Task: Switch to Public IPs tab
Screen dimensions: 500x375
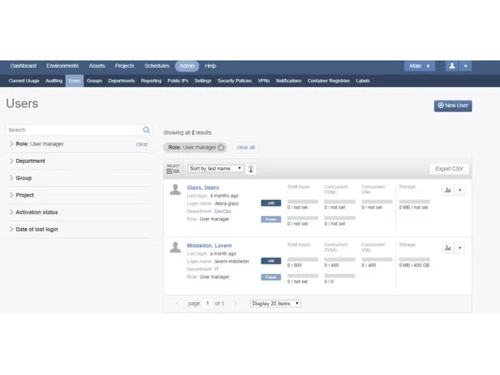Action: 178,81
